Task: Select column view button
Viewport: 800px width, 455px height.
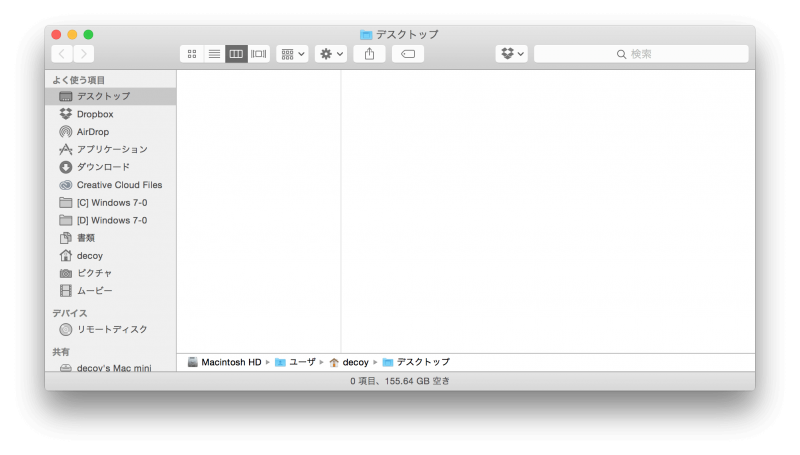Action: click(236, 54)
